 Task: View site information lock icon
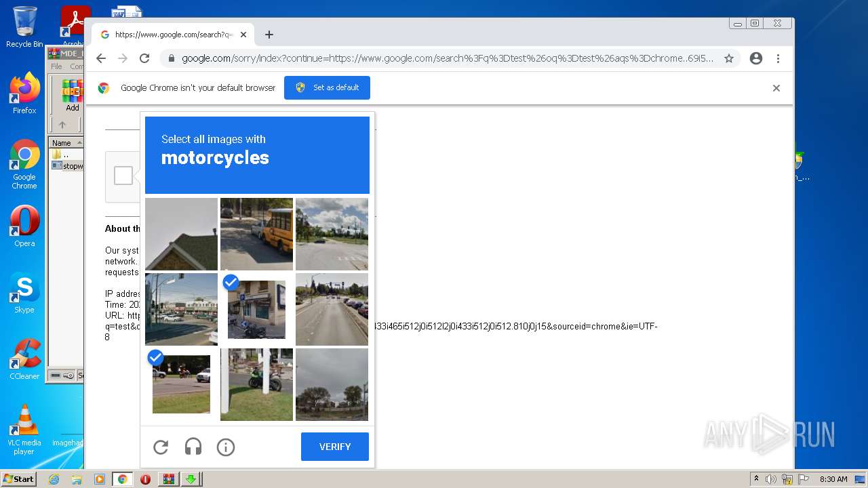(172, 58)
